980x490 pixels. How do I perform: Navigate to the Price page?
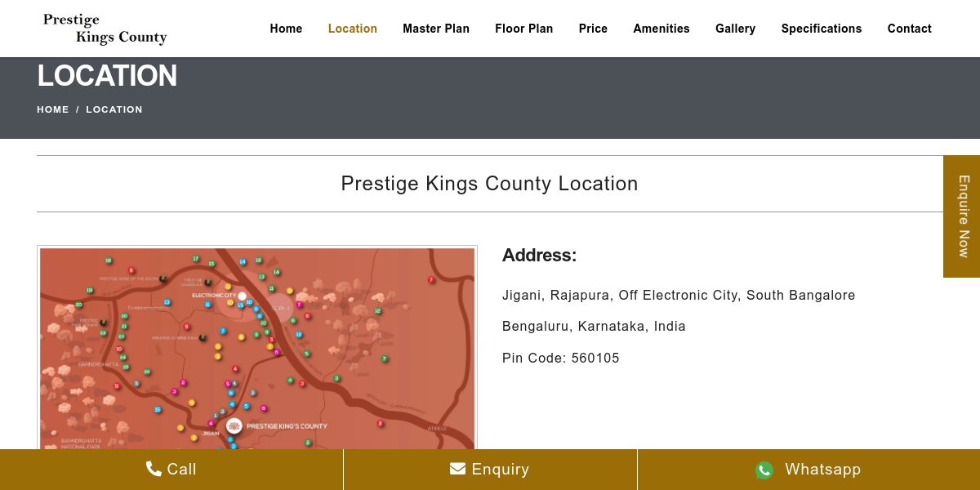pos(593,29)
